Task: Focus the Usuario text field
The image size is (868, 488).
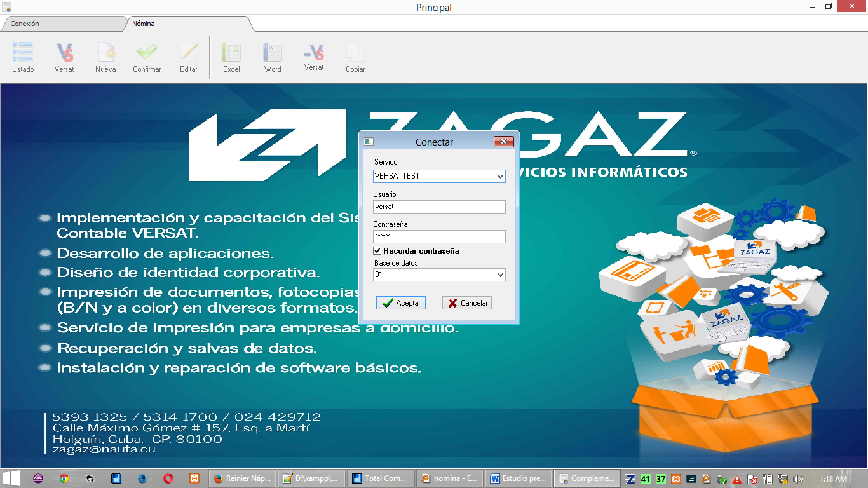Action: click(x=439, y=207)
